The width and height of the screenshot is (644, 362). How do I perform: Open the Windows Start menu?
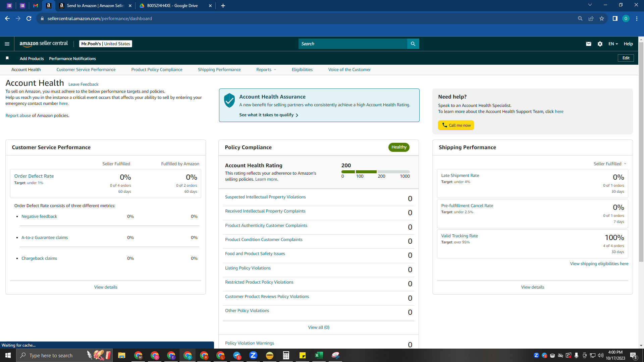(8, 355)
